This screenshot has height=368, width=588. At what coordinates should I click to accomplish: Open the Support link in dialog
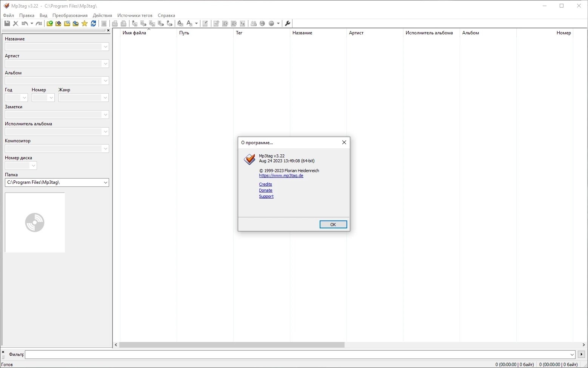(266, 196)
